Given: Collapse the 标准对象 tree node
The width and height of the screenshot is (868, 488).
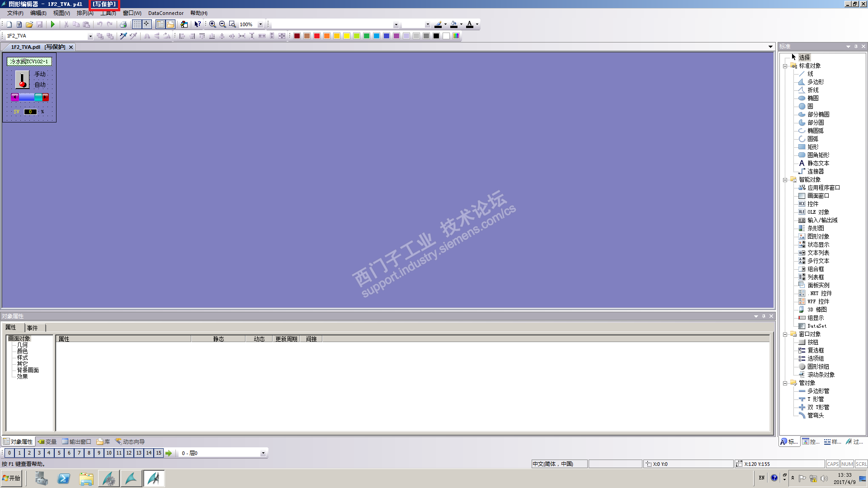Looking at the screenshot, I should (785, 66).
